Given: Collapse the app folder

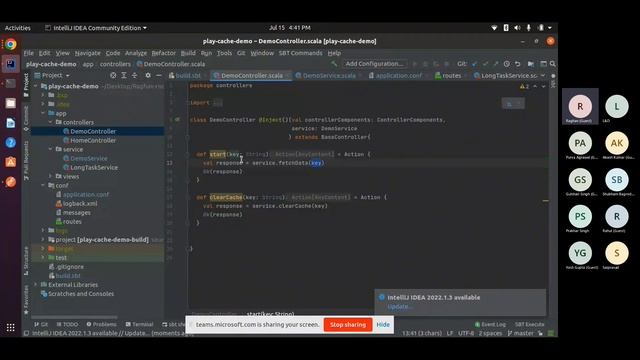Looking at the screenshot, I should coord(43,113).
